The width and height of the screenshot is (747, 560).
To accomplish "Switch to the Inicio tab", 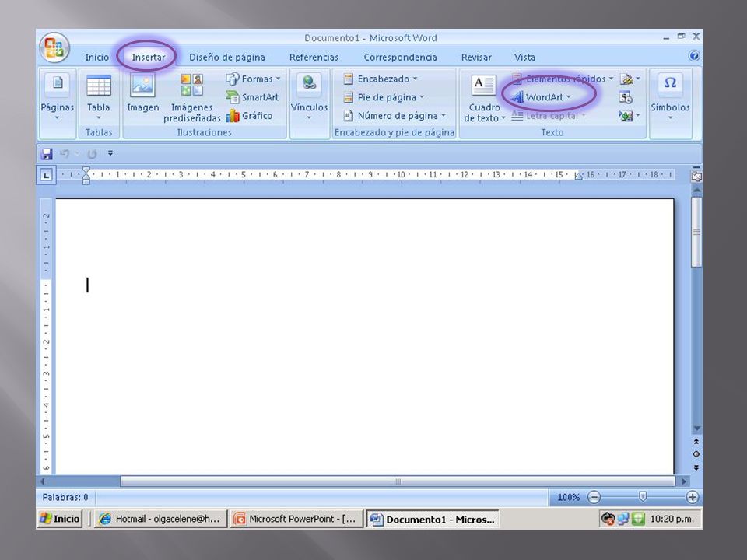I will [x=96, y=57].
